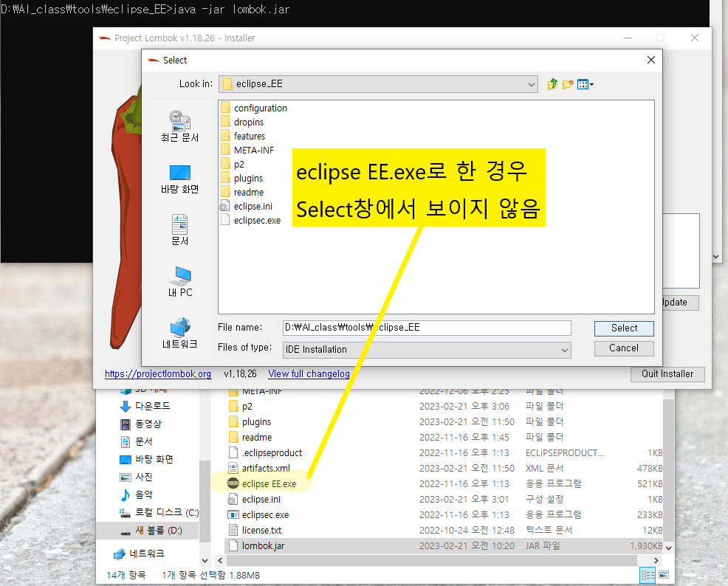Viewport: 728px width, 586px height.
Task: Go up one folder level in Select dialog
Action: pyautogui.click(x=552, y=84)
